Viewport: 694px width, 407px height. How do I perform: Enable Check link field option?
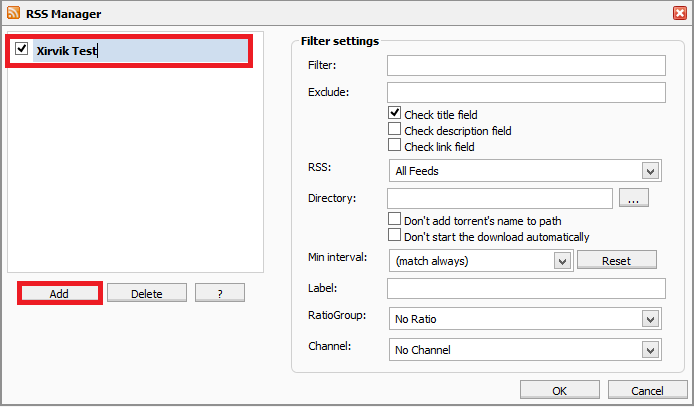point(394,146)
